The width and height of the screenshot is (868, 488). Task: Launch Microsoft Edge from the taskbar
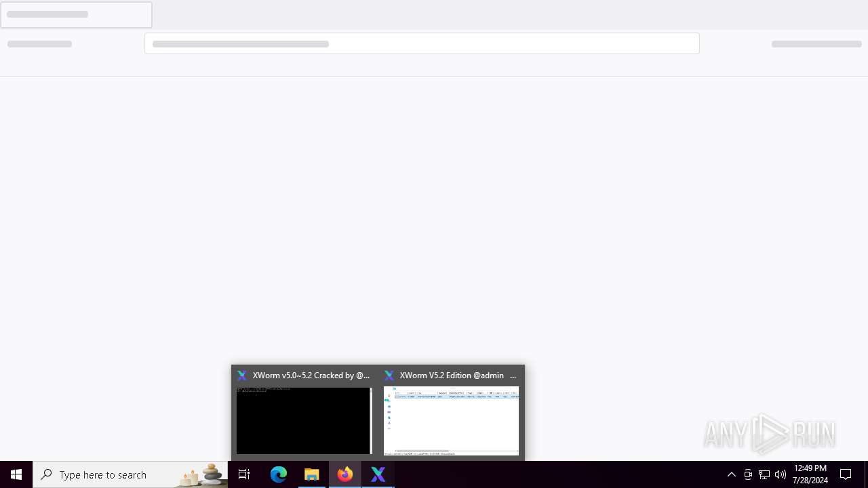(x=279, y=474)
